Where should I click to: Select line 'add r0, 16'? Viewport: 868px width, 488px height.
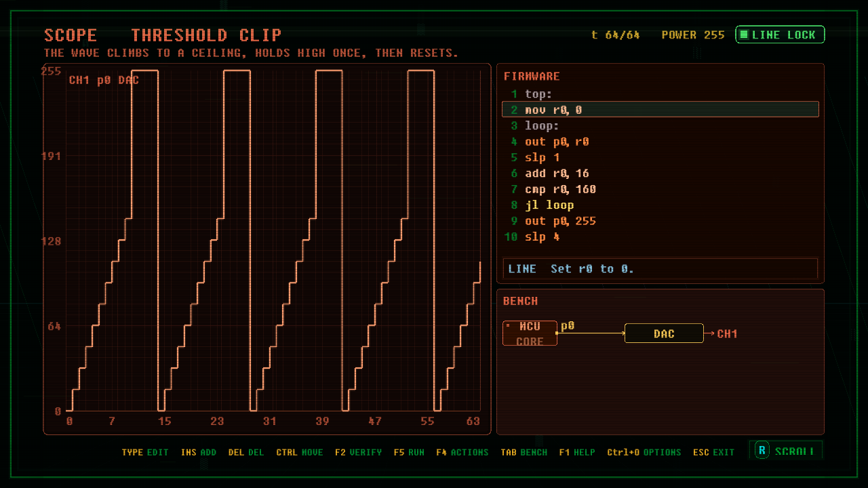tap(660, 174)
